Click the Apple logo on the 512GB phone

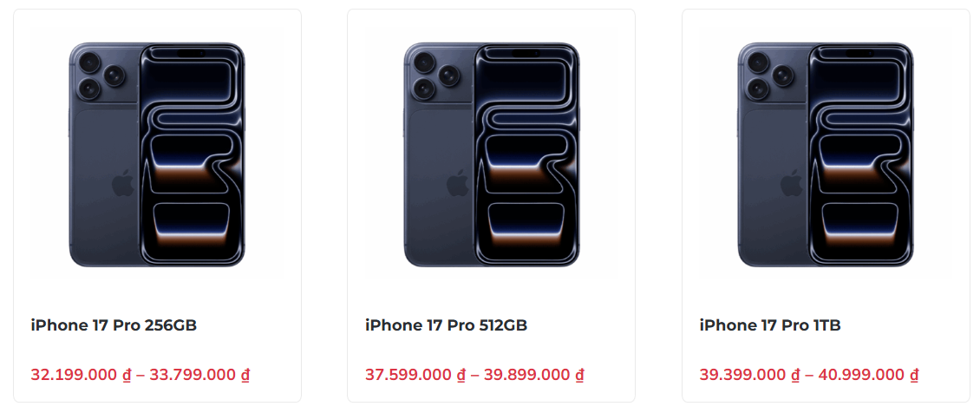457,183
